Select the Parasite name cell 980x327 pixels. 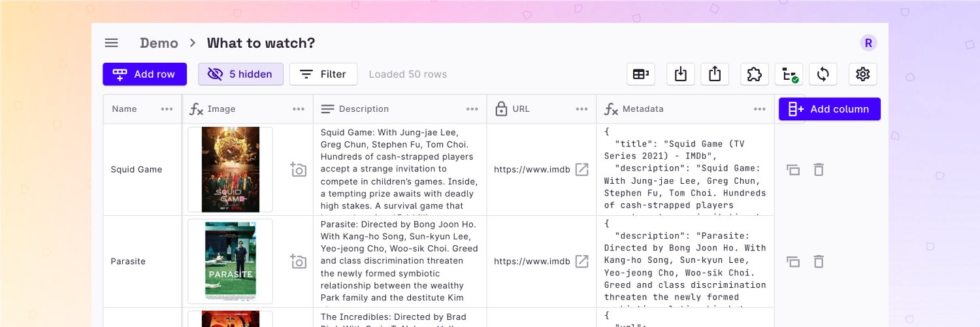(142, 261)
